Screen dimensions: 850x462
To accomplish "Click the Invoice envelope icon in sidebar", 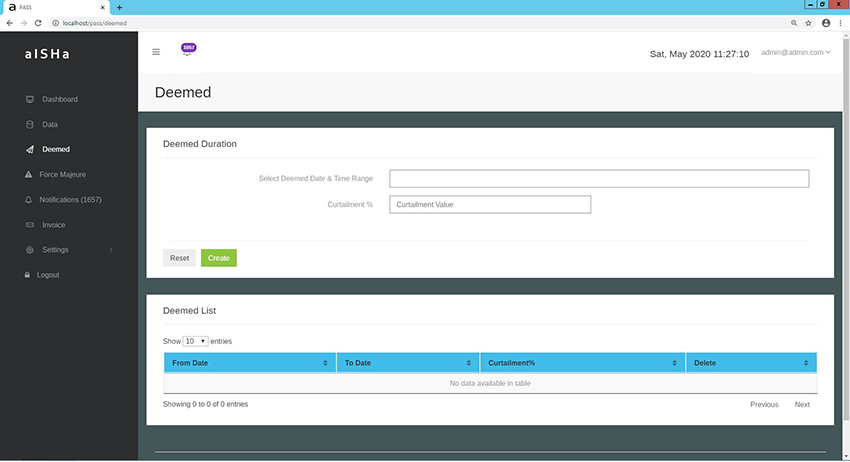I will pyautogui.click(x=30, y=225).
